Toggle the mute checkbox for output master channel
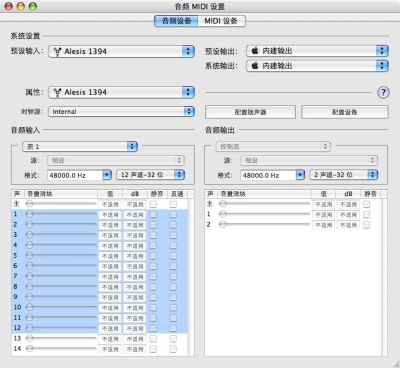Screen dimensions: 400x368 click(366, 204)
